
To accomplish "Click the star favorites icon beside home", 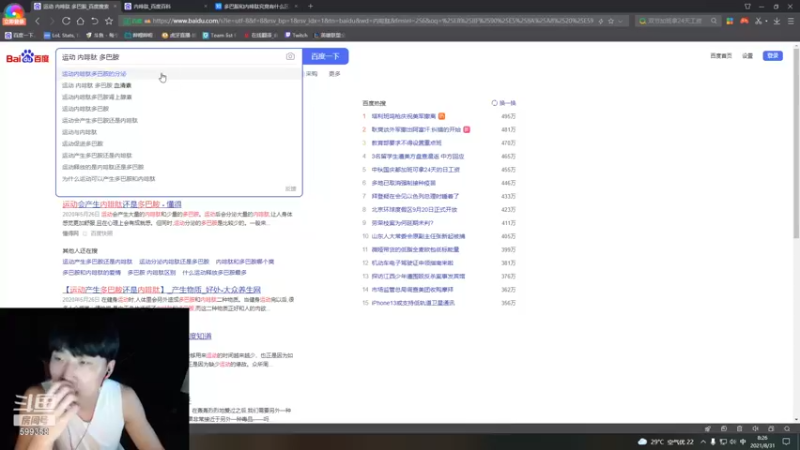I will coord(109,21).
